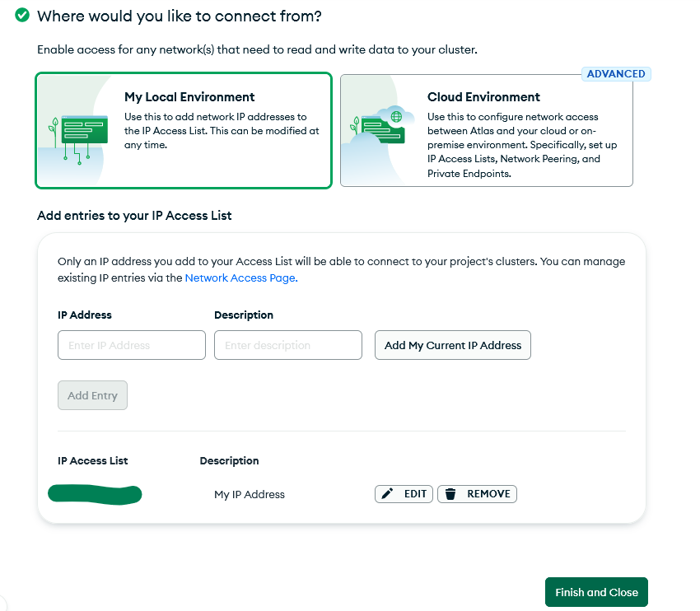Click the ADVANCED badge on Cloud Environment

[x=616, y=74]
